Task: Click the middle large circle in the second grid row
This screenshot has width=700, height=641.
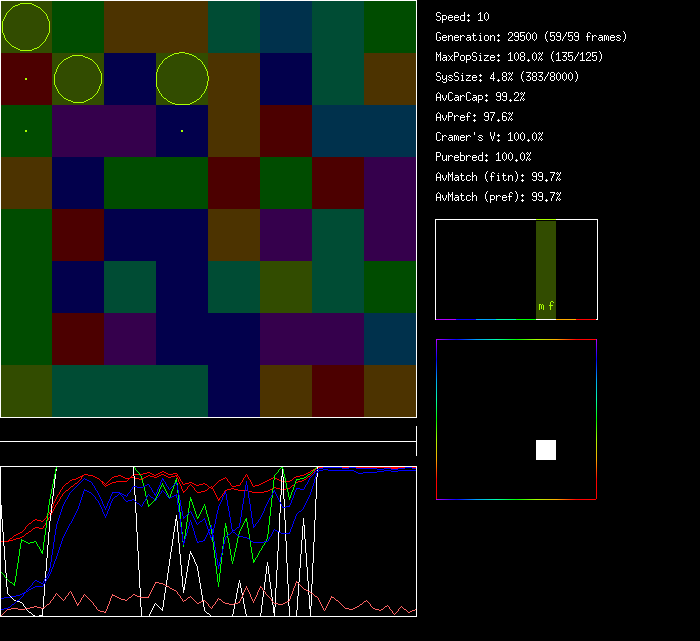Action: tap(78, 79)
